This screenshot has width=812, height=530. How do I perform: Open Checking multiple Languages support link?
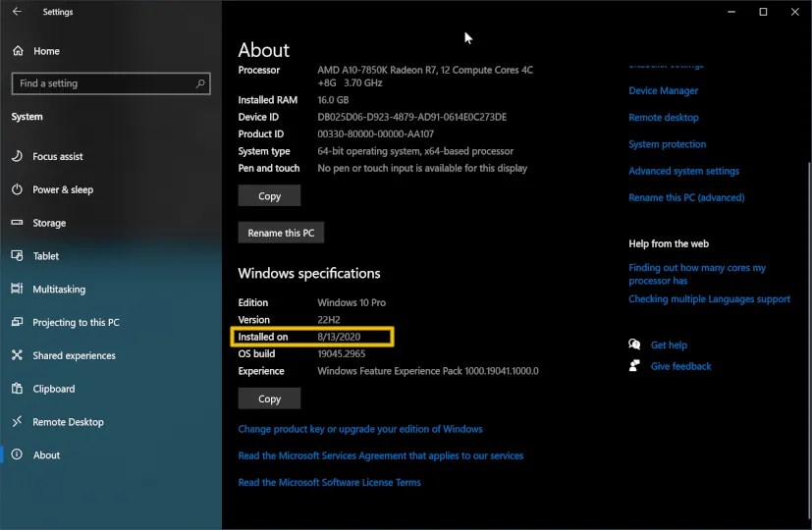pos(709,298)
